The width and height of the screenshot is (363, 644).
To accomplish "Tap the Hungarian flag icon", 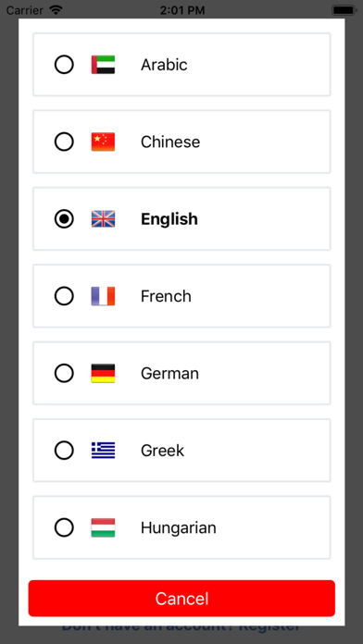I will pos(103,527).
